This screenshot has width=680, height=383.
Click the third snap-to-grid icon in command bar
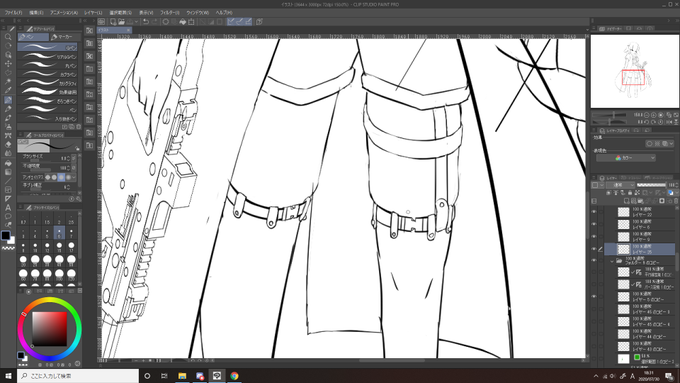[x=248, y=21]
